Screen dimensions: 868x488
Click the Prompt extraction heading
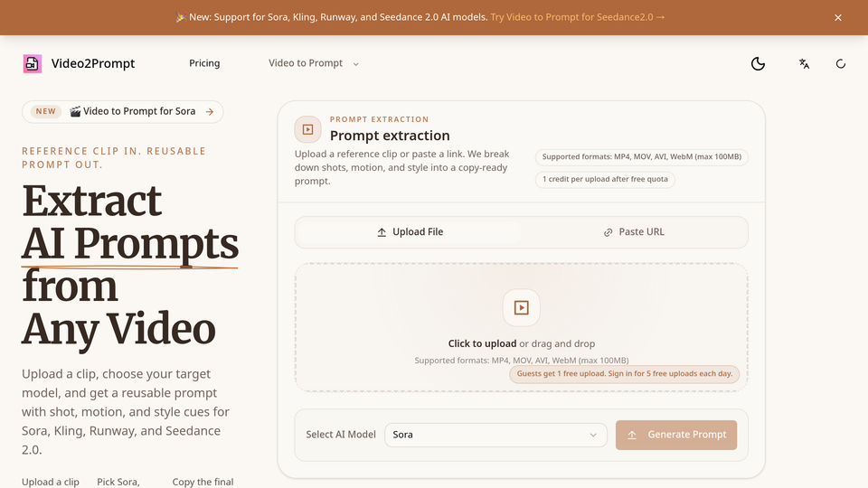pos(390,136)
